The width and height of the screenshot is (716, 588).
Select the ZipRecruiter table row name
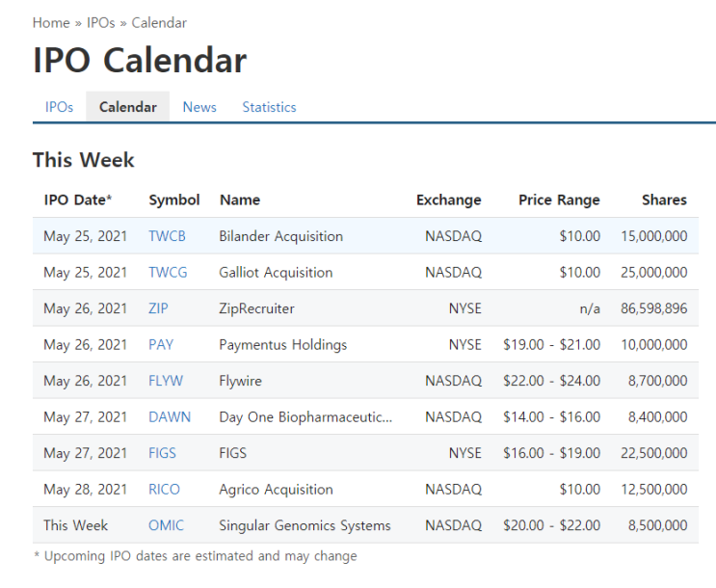click(x=256, y=308)
